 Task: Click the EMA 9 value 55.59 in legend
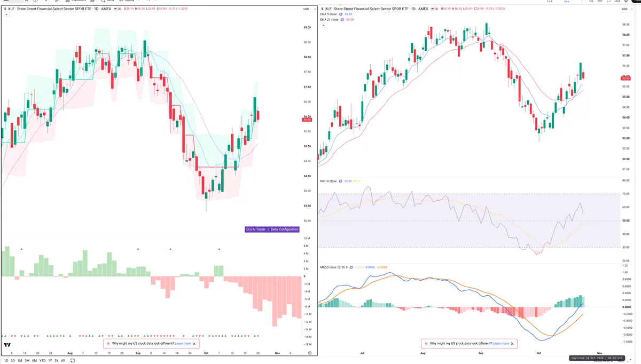tap(348, 14)
